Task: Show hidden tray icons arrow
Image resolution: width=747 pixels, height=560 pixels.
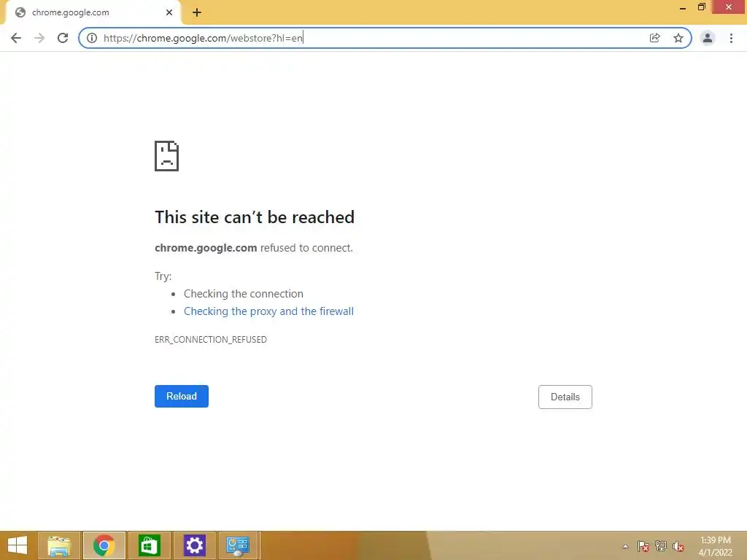Action: (x=625, y=546)
